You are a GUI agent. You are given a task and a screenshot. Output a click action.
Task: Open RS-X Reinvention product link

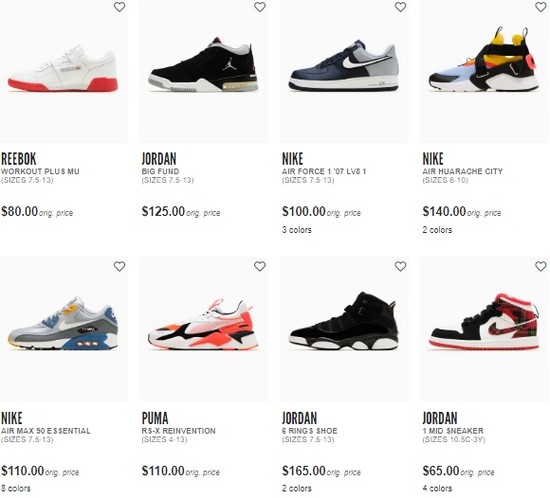click(x=179, y=431)
